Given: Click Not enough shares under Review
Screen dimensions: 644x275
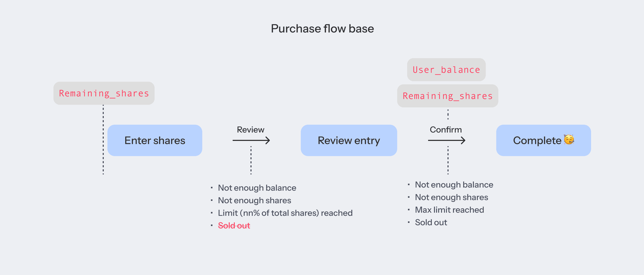Looking at the screenshot, I should pos(255,200).
